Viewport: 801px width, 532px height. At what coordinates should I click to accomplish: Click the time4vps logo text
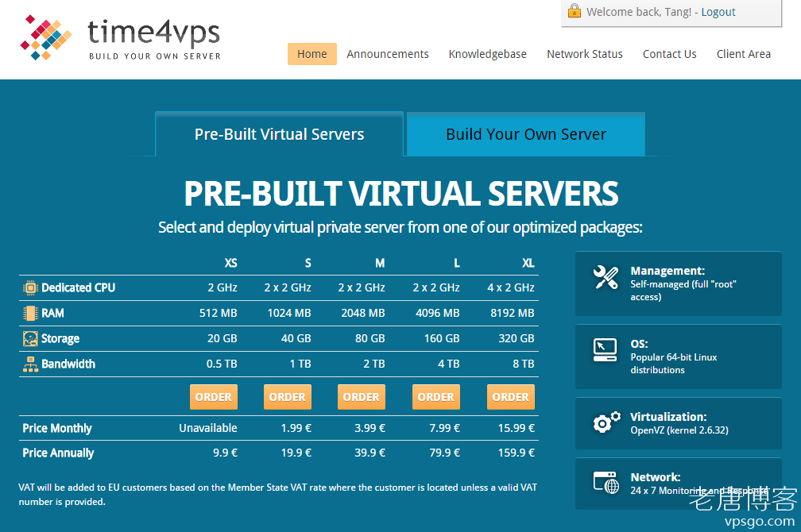tap(154, 38)
